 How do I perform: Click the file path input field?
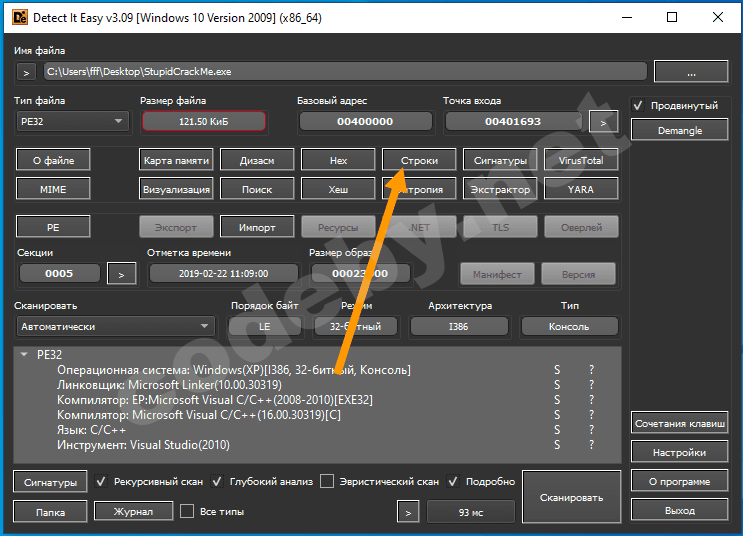click(x=345, y=72)
